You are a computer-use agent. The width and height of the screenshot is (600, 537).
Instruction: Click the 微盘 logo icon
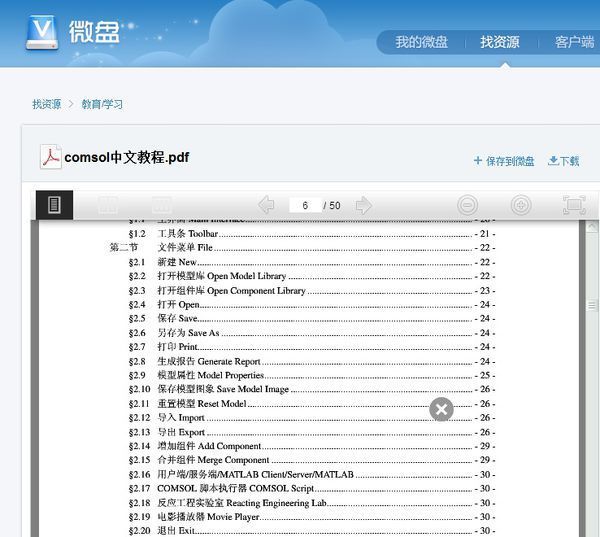click(42, 32)
